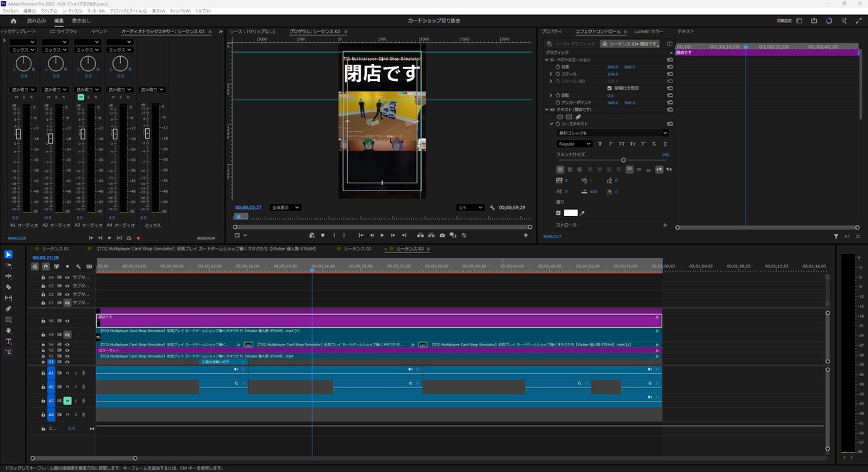Unmute track A3 in timeline
Image resolution: width=868 pixels, height=472 pixels.
pos(68,401)
